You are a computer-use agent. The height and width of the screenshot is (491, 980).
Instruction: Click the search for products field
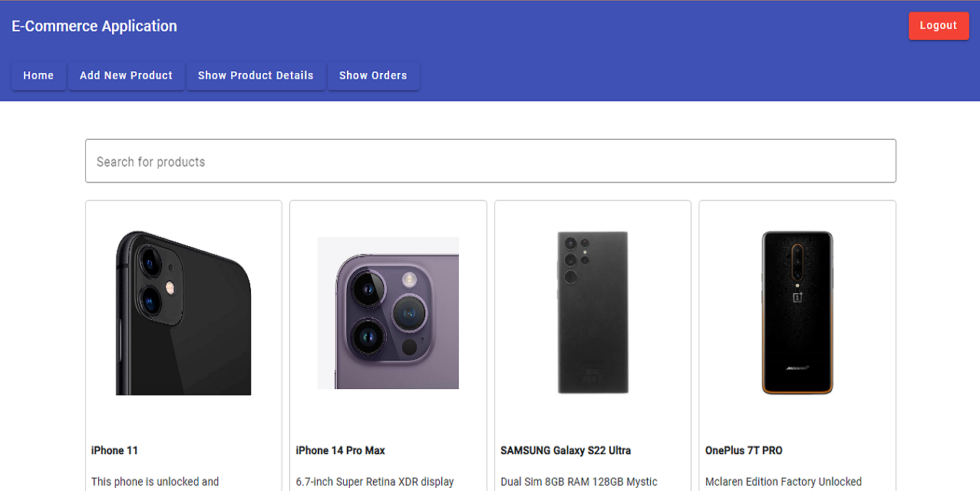pos(490,160)
